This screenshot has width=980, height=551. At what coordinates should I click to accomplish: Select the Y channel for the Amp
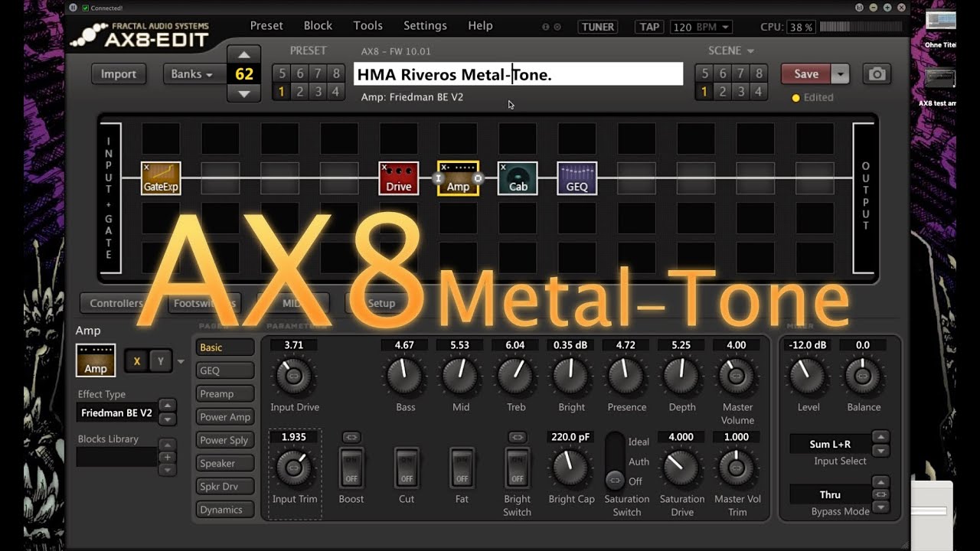[160, 361]
